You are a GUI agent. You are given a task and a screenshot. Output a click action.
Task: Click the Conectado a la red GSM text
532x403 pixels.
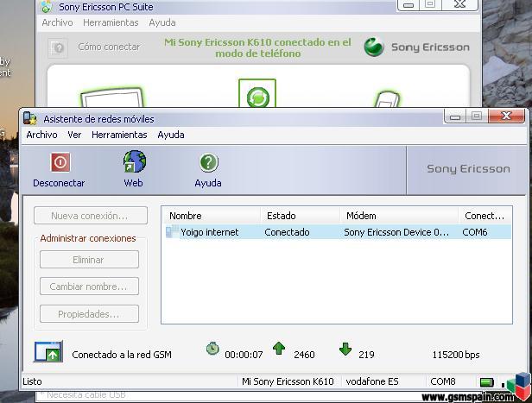pos(122,355)
